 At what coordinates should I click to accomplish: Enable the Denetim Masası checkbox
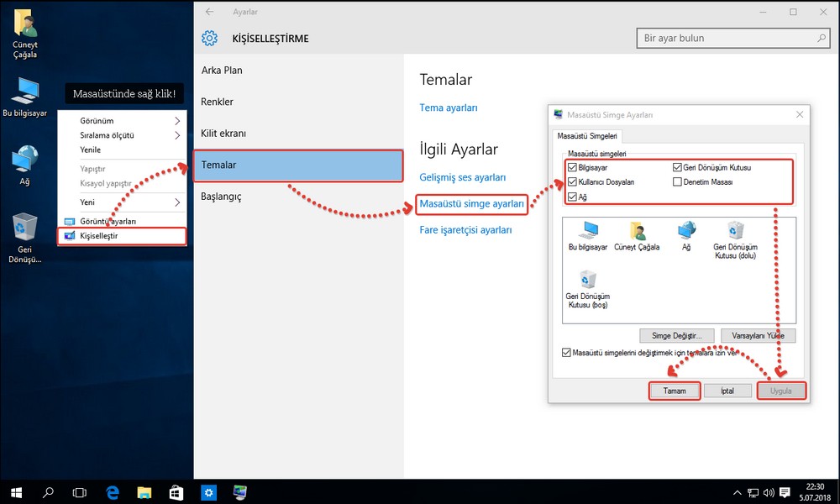click(x=678, y=182)
